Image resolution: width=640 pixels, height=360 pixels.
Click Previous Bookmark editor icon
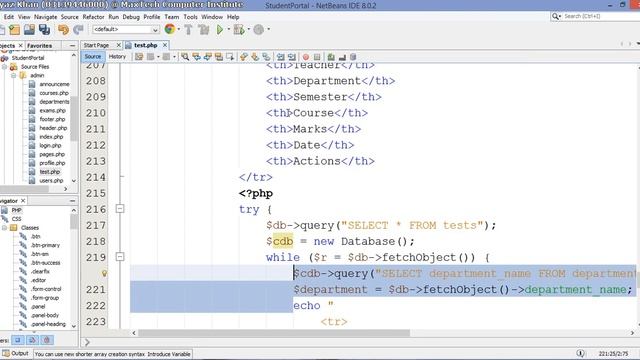tap(244, 57)
